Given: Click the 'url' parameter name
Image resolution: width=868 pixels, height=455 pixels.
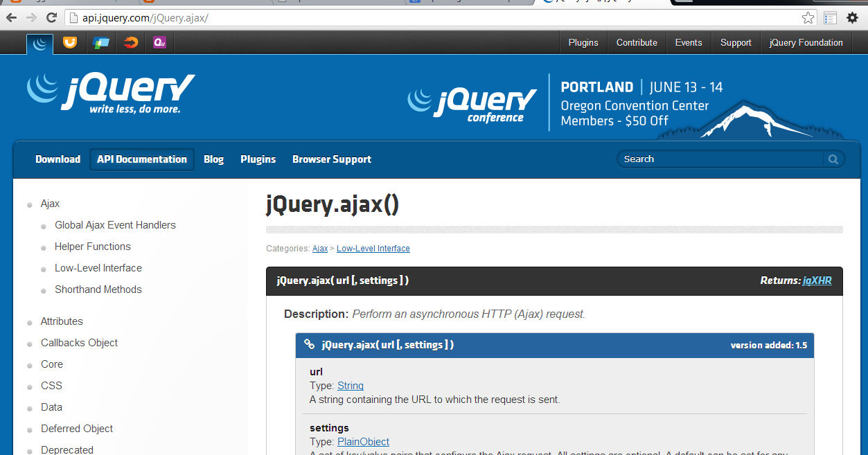Looking at the screenshot, I should point(317,372).
